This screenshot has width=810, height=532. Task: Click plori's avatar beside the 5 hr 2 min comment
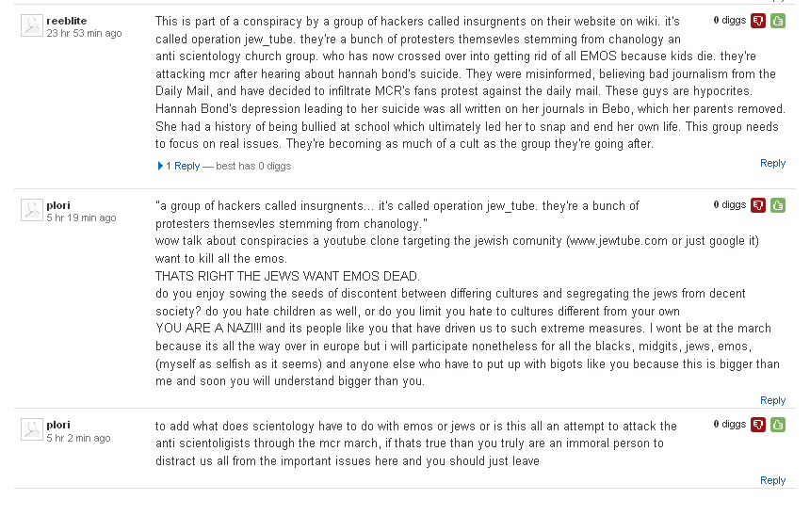31,430
